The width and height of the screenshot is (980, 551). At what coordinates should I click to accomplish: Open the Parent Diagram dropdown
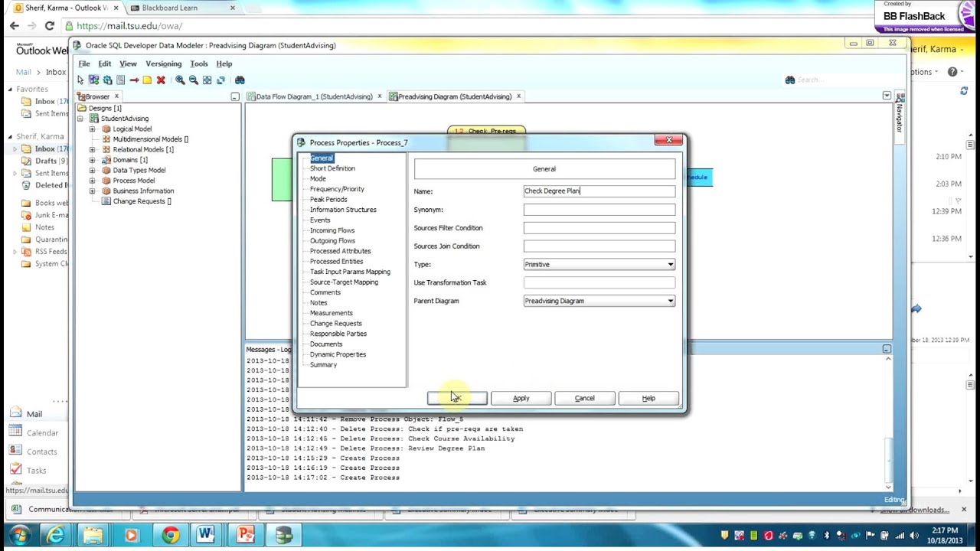click(x=671, y=302)
